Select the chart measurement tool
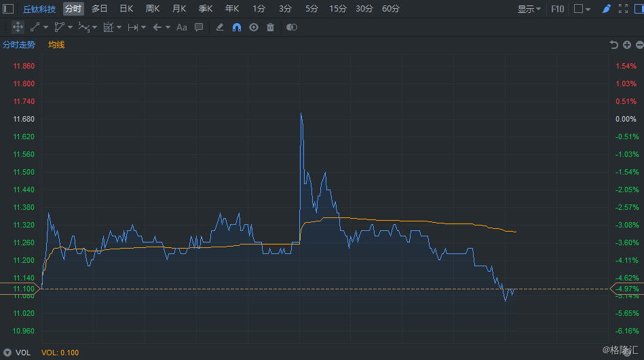Screen dimensions: 644x360 coord(108,27)
